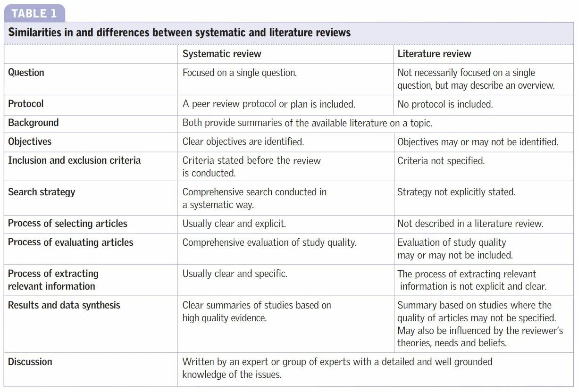Click the TABLE 1 label tab
The image size is (578, 392).
tap(34, 13)
